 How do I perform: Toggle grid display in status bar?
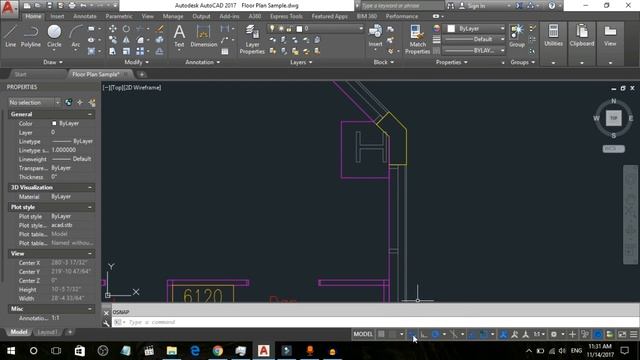(381, 334)
